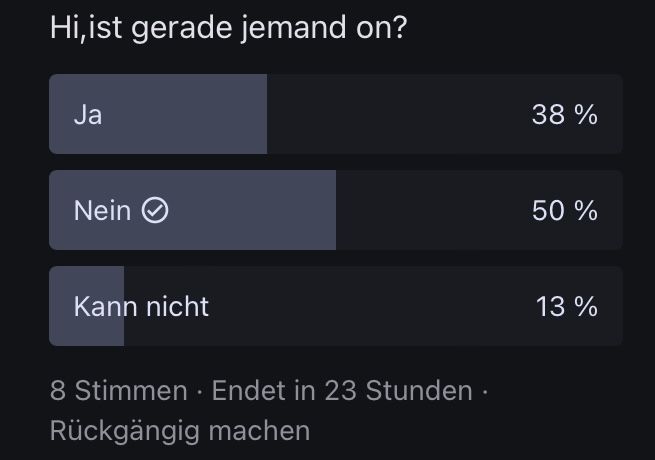Click the Ja label text
655x460 pixels.
click(88, 114)
